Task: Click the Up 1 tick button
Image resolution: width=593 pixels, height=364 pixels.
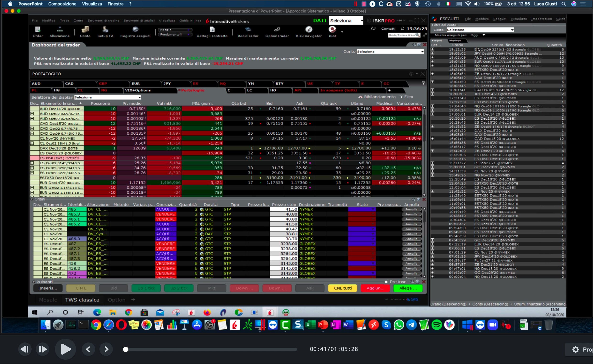Action: (146, 288)
